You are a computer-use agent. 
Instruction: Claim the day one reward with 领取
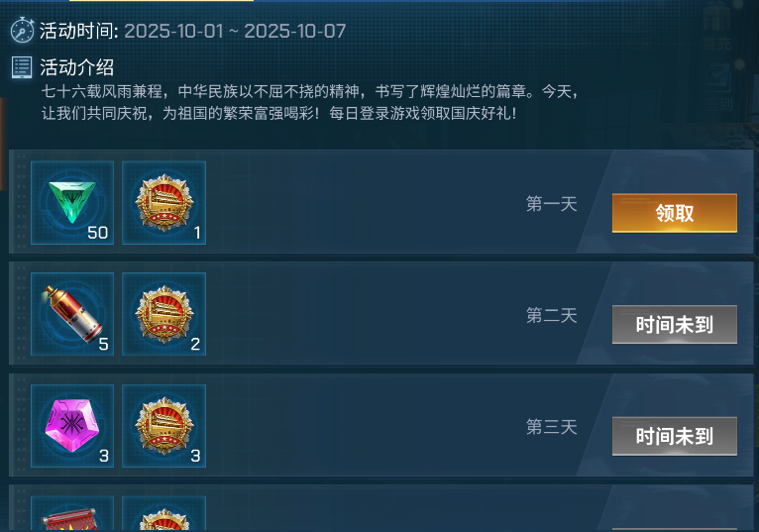(x=675, y=213)
